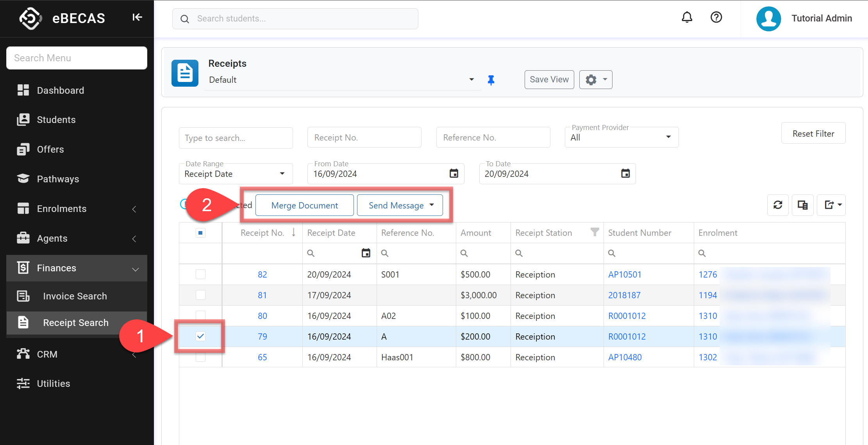Open calendar in Receipt Date filter row

pos(366,253)
